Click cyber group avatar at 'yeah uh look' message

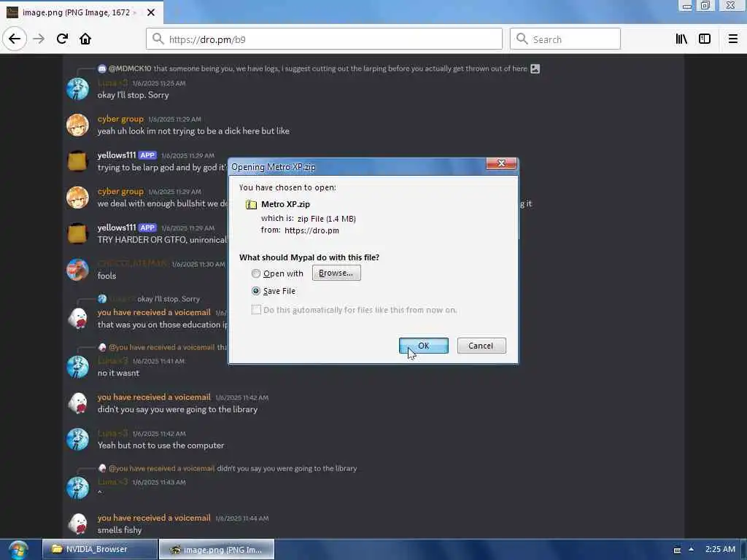point(77,125)
